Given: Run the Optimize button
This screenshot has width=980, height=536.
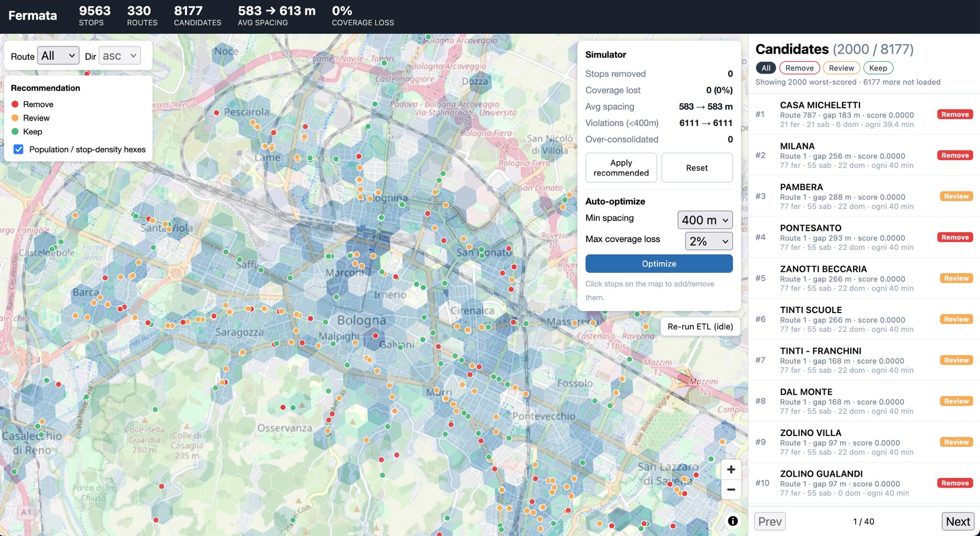Looking at the screenshot, I should pos(659,264).
